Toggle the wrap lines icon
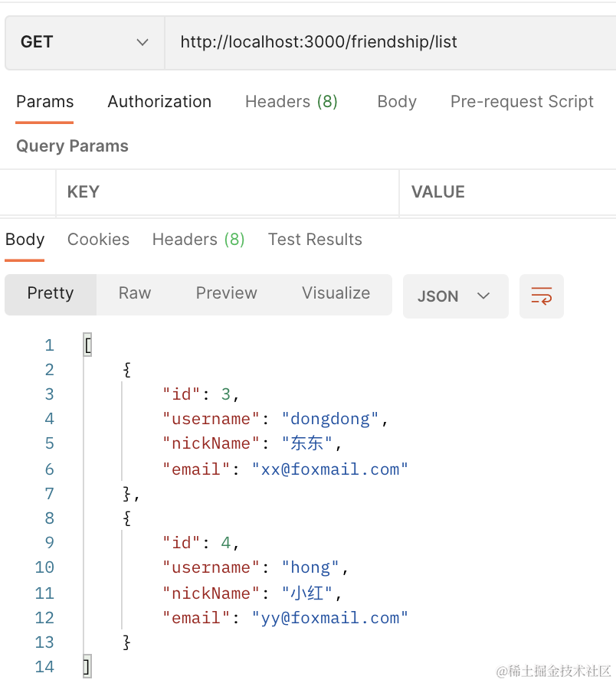Image resolution: width=616 pixels, height=683 pixels. point(541,296)
